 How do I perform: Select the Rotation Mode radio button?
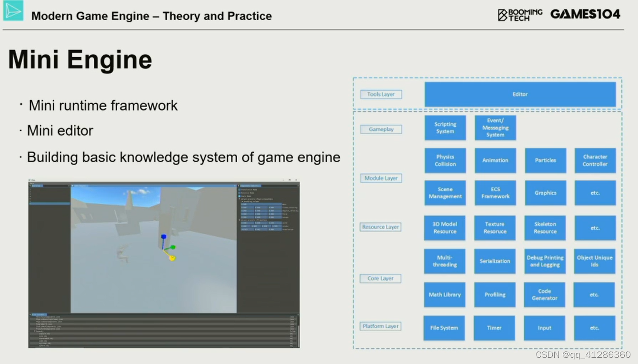(239, 193)
